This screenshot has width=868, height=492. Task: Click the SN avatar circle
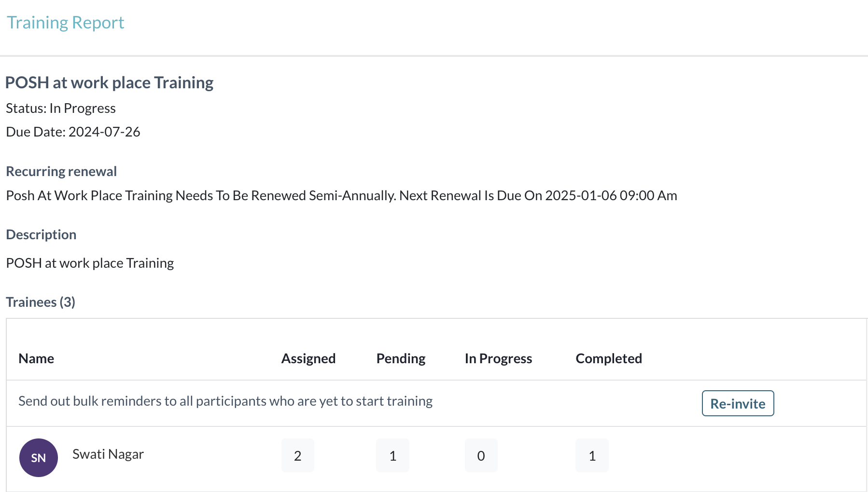click(x=39, y=457)
